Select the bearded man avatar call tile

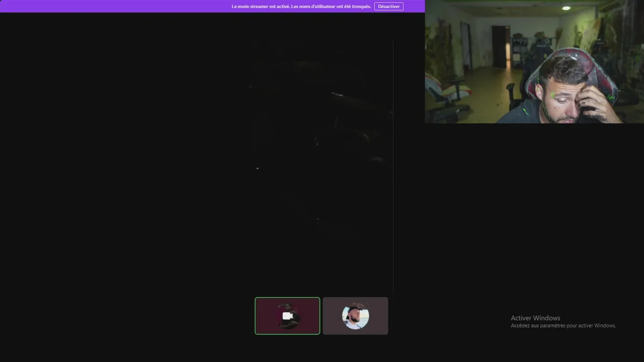(355, 316)
